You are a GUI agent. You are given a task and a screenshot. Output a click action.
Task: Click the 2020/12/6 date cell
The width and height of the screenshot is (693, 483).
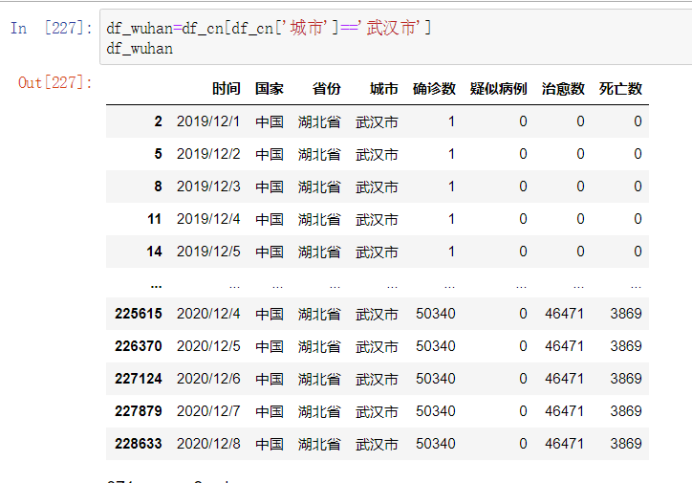coord(208,379)
